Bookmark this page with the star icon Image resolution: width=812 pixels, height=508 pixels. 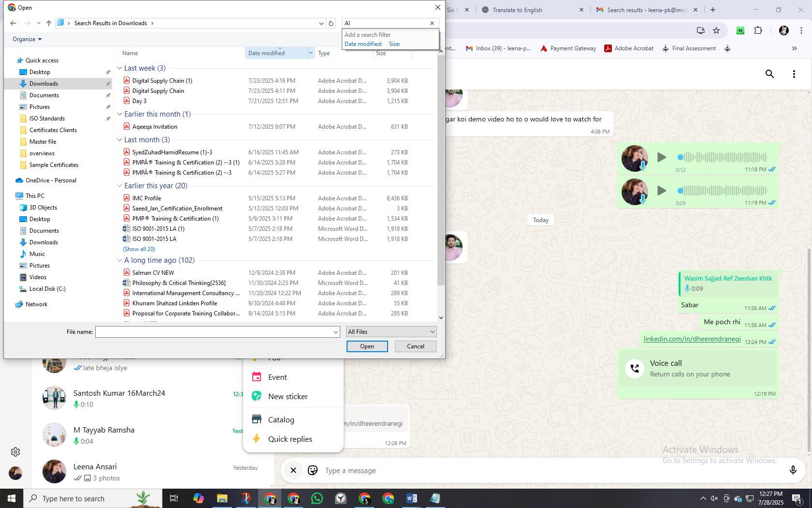716,30
